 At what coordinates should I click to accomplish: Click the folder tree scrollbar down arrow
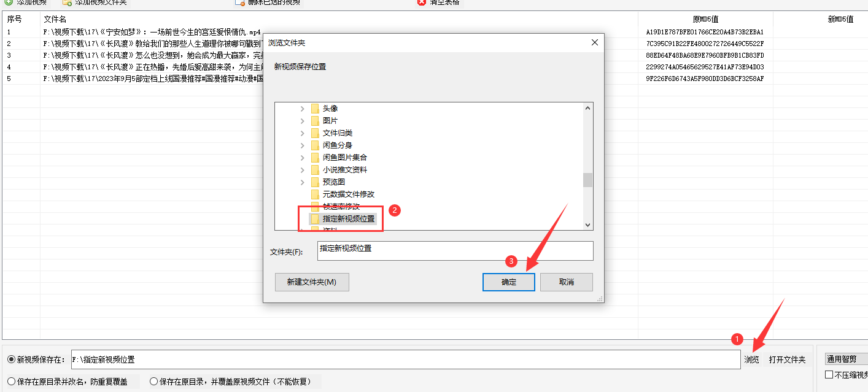point(587,225)
